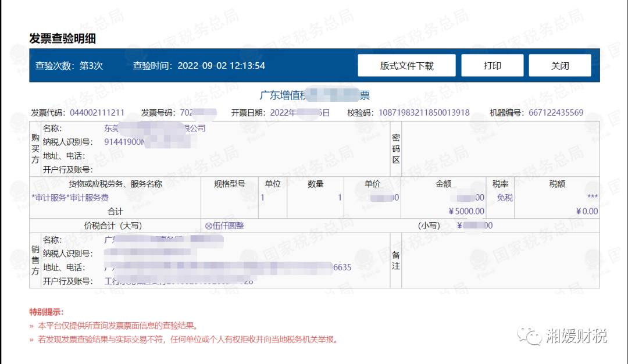Click the 广东增值税 invoice title
Viewport: 628px width, 364px height.
tap(314, 95)
